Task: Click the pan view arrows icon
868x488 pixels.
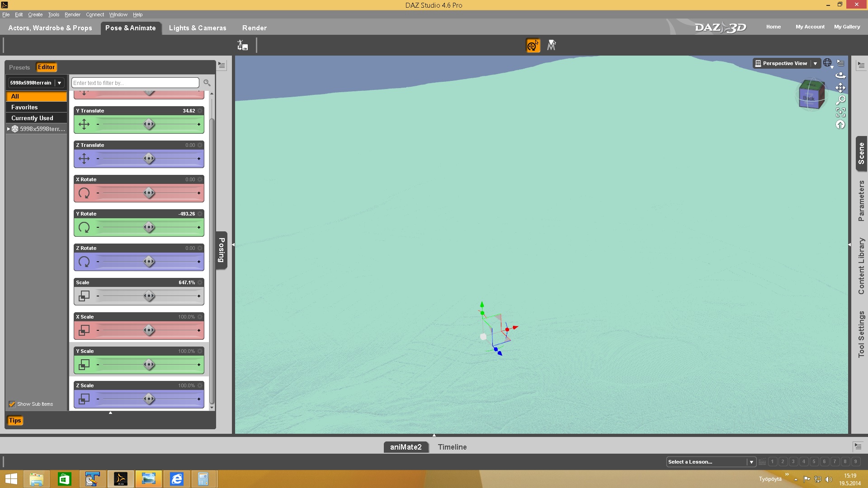Action: (x=840, y=88)
